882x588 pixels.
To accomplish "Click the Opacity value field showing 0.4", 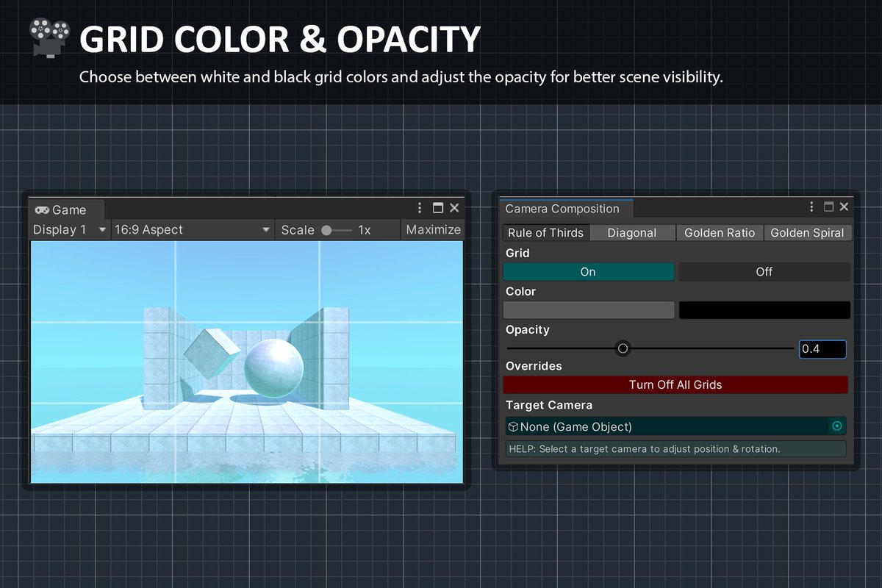I will point(822,349).
